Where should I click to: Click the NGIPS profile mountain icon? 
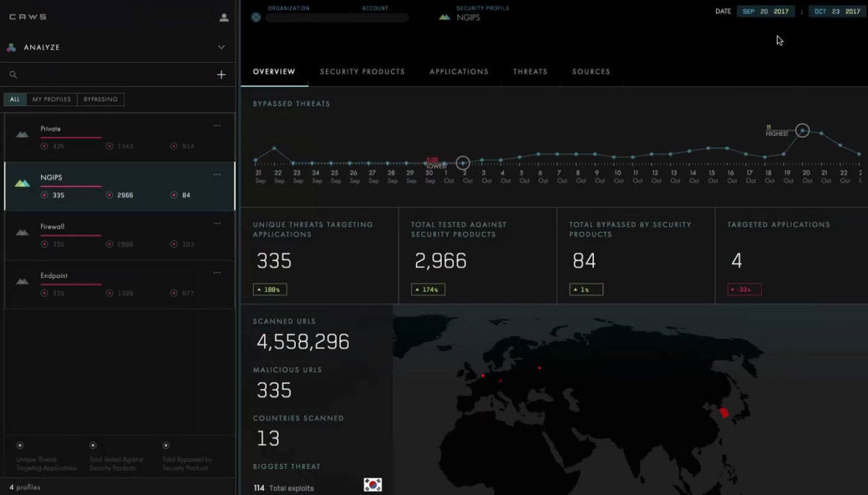pyautogui.click(x=22, y=183)
